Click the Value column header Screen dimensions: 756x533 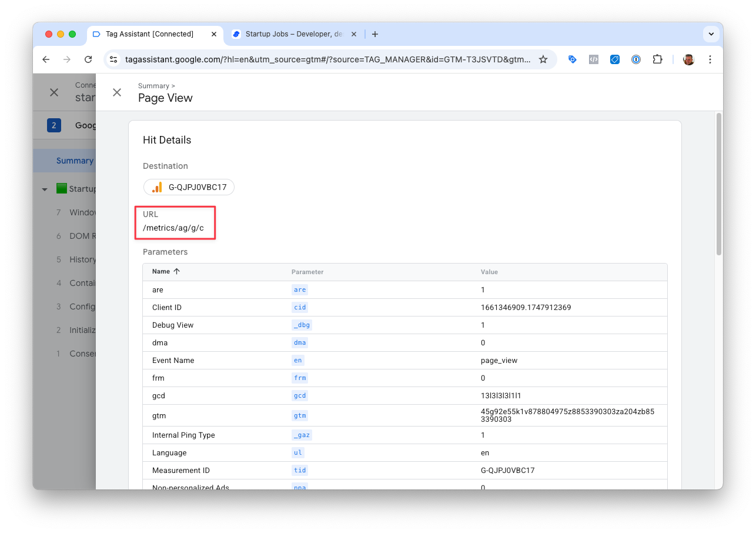point(489,272)
